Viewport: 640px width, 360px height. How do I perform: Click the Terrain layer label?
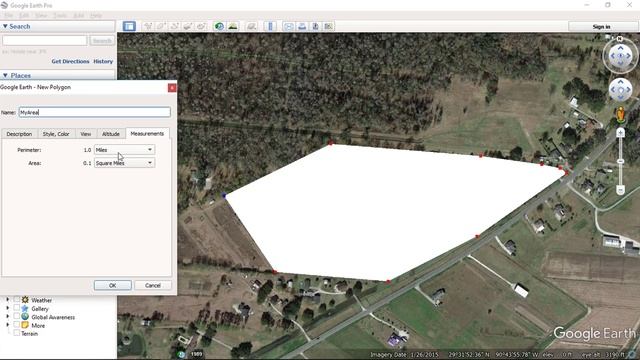29,333
